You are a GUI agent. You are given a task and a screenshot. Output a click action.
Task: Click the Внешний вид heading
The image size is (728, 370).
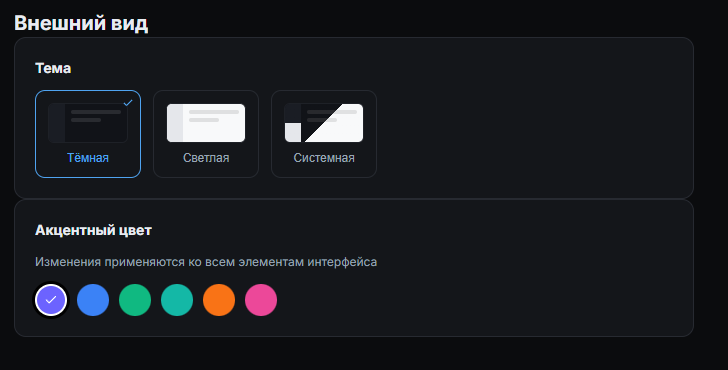point(81,23)
